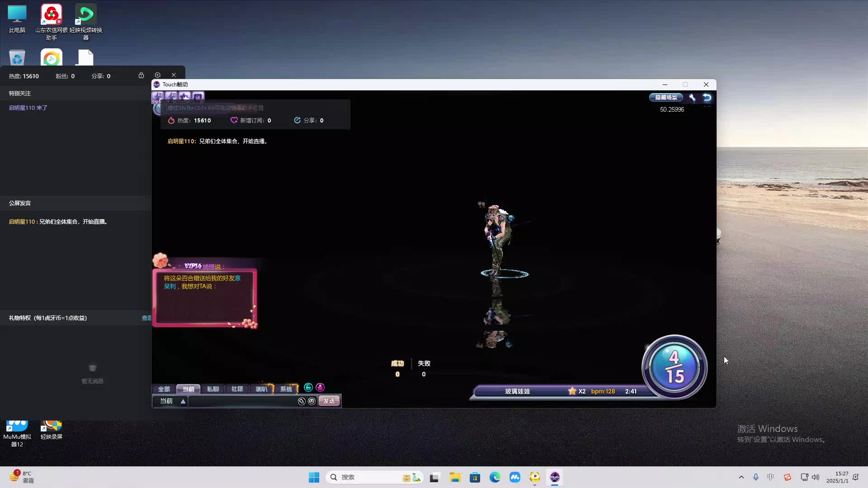Click the magenta stamp icon above chat
The image size is (868, 488).
(320, 387)
